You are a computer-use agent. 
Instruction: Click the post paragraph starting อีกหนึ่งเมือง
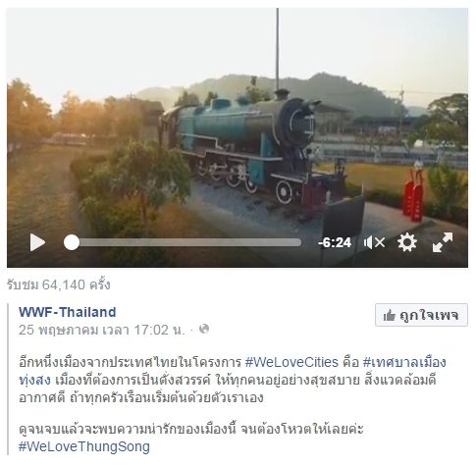point(233,380)
